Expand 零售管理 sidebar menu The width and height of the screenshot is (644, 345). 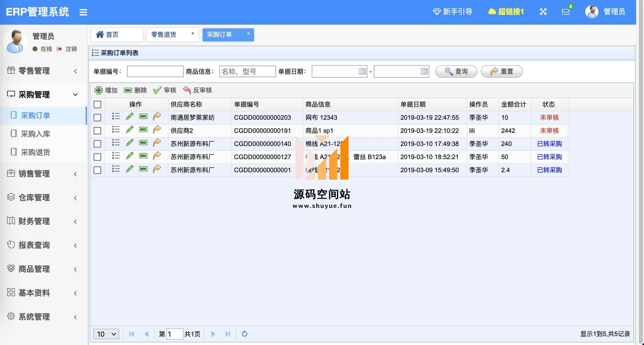[x=43, y=71]
